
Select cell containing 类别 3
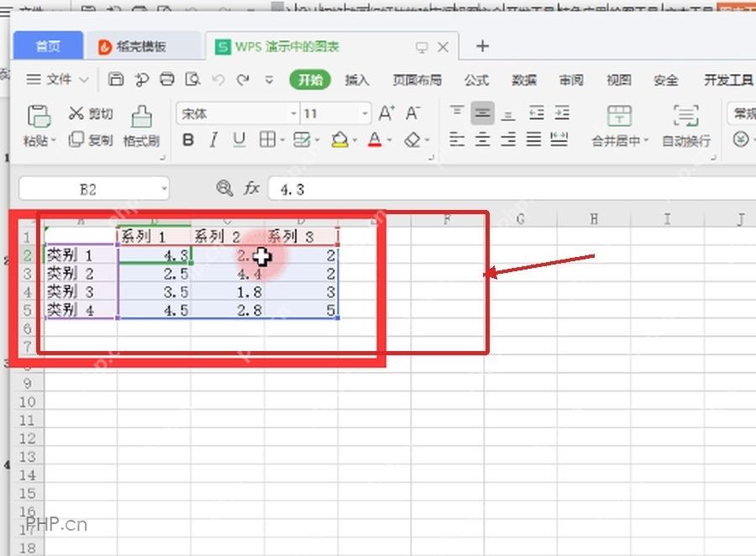coord(81,291)
